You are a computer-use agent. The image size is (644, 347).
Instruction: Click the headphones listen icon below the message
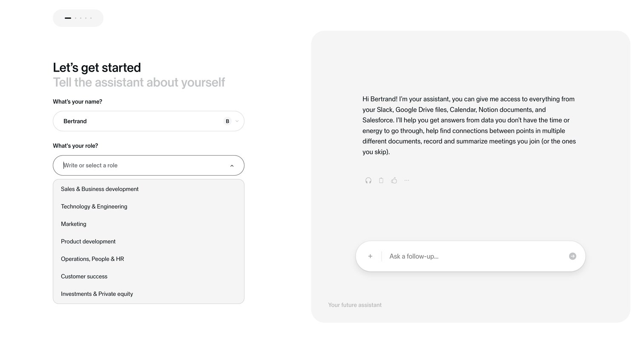click(368, 180)
